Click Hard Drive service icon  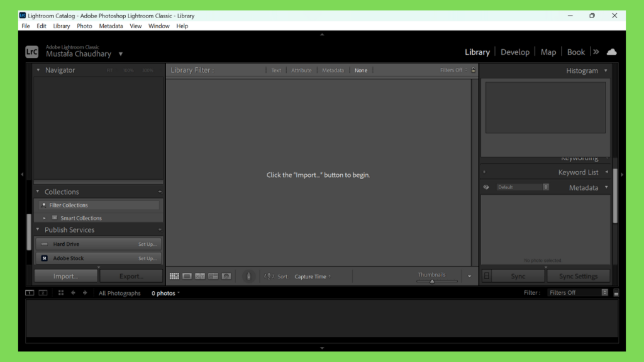pyautogui.click(x=45, y=244)
